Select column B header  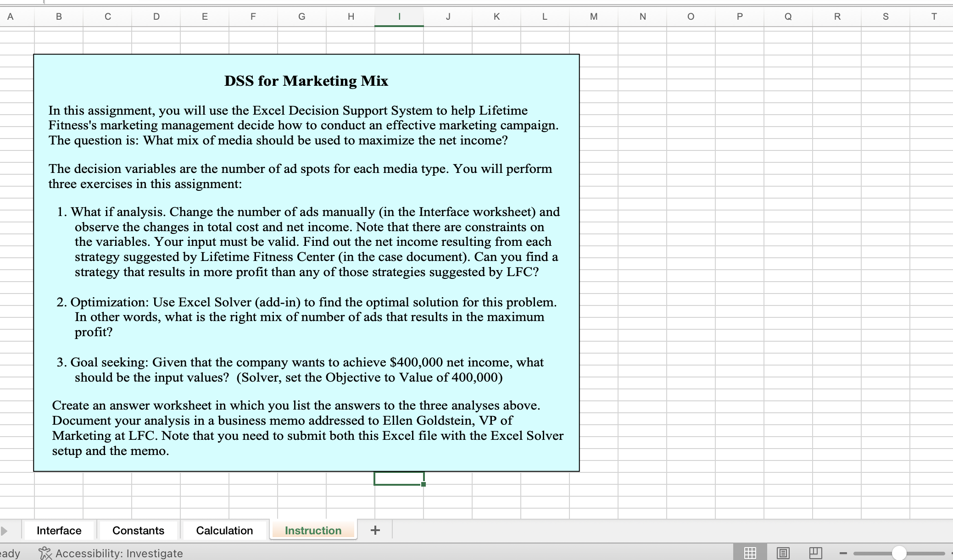59,17
